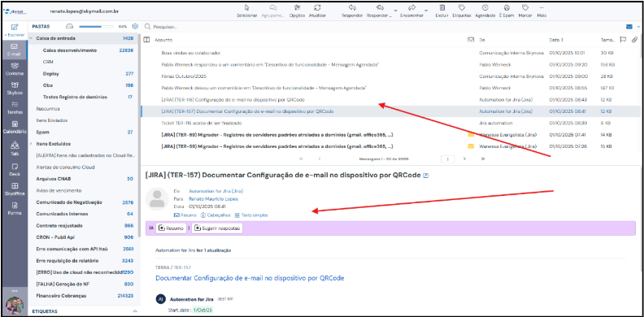
Task: Open email Ticket TER-116 acaba de ser finalizado
Action: [x=202, y=123]
